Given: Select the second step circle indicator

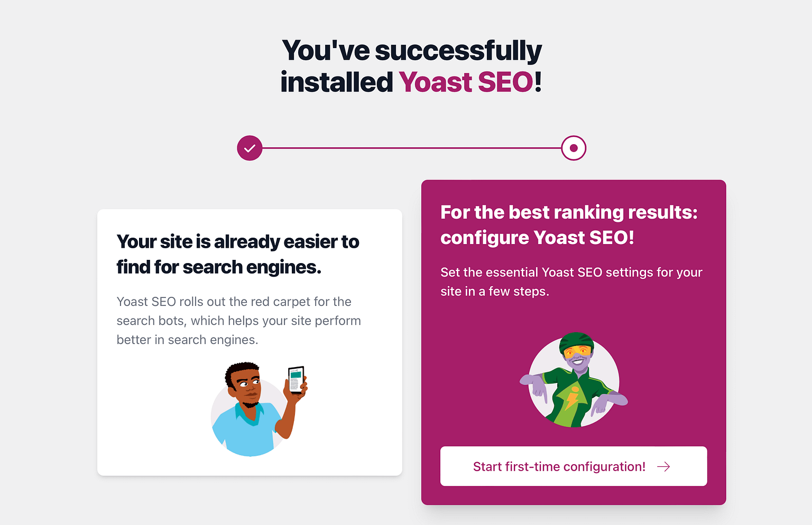Looking at the screenshot, I should 574,148.
